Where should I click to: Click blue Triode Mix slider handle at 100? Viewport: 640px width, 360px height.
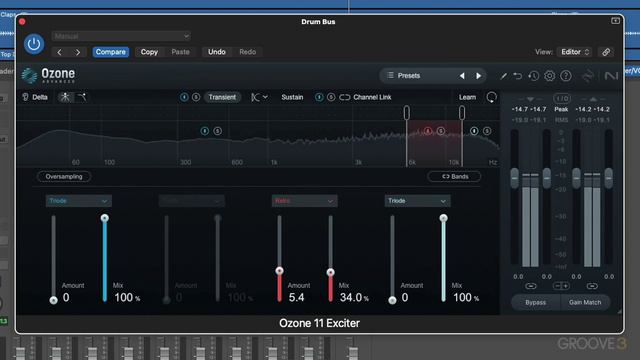click(x=105, y=218)
